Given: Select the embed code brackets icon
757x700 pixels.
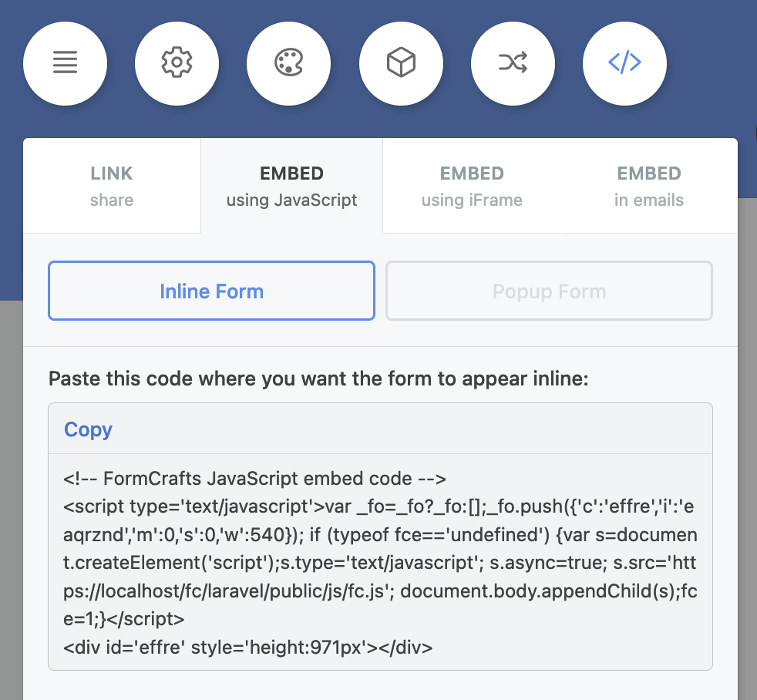Looking at the screenshot, I should point(624,63).
